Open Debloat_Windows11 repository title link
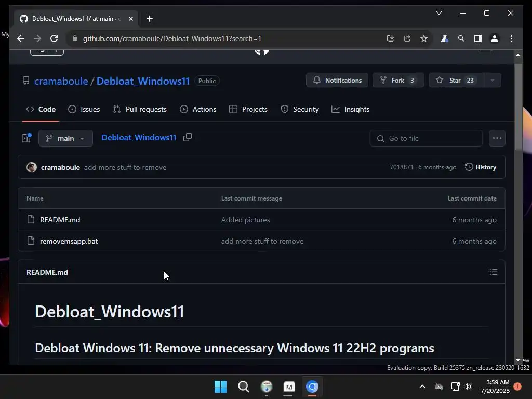The height and width of the screenshot is (399, 532). [143, 81]
